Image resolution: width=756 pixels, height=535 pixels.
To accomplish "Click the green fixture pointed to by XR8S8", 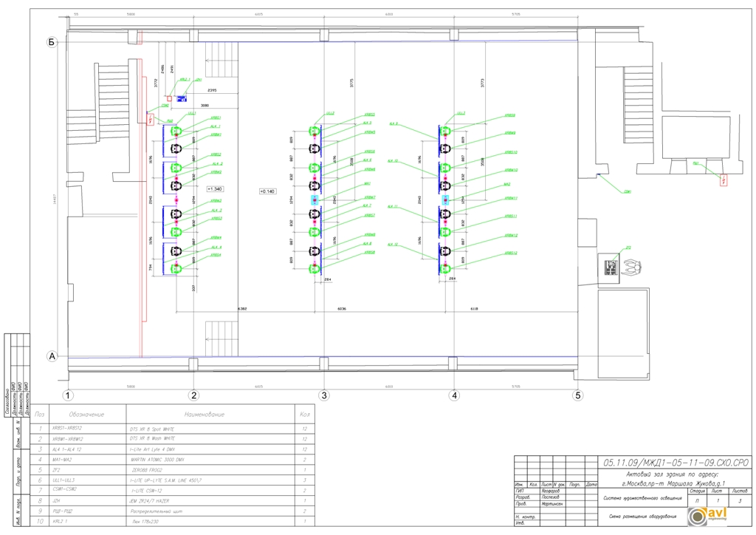I will [315, 268].
